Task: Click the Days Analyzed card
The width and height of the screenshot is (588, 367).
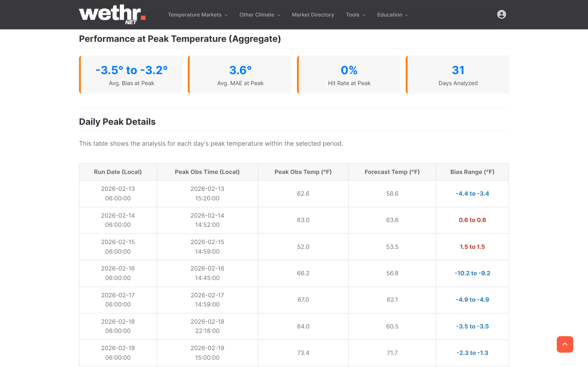Action: pyautogui.click(x=458, y=75)
